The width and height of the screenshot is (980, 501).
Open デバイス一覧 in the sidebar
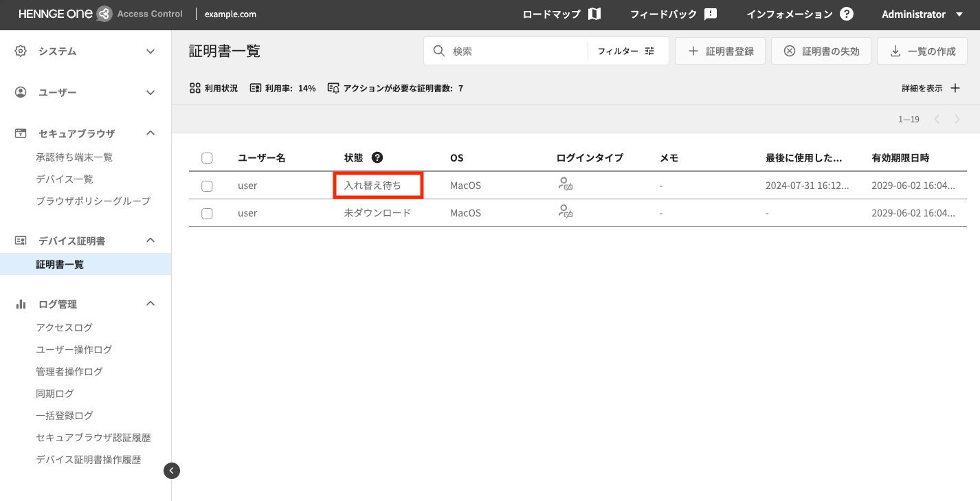pos(65,179)
